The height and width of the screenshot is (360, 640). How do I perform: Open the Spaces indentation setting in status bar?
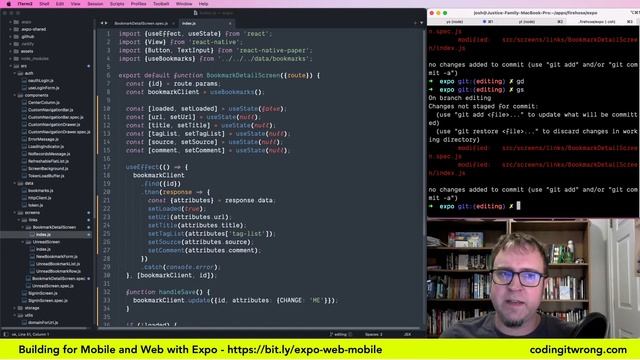tap(373, 334)
